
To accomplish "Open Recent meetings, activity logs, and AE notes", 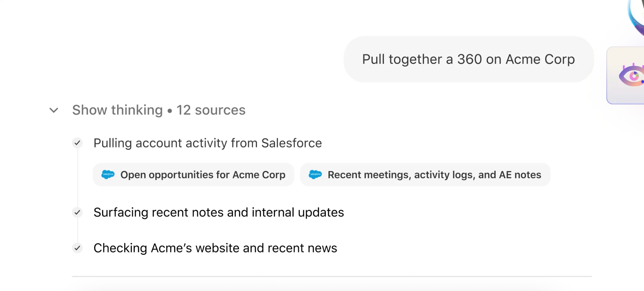I will [425, 175].
